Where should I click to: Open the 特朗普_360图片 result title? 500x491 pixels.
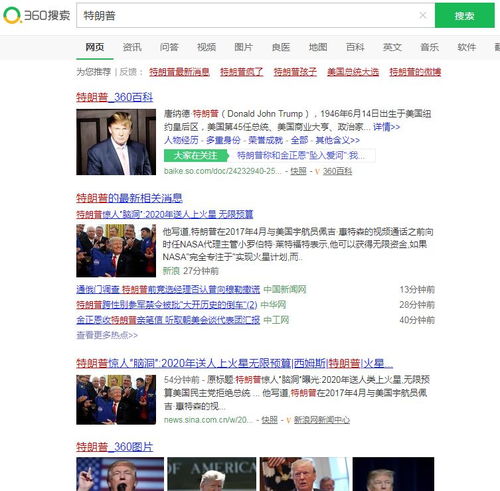pyautogui.click(x=115, y=447)
